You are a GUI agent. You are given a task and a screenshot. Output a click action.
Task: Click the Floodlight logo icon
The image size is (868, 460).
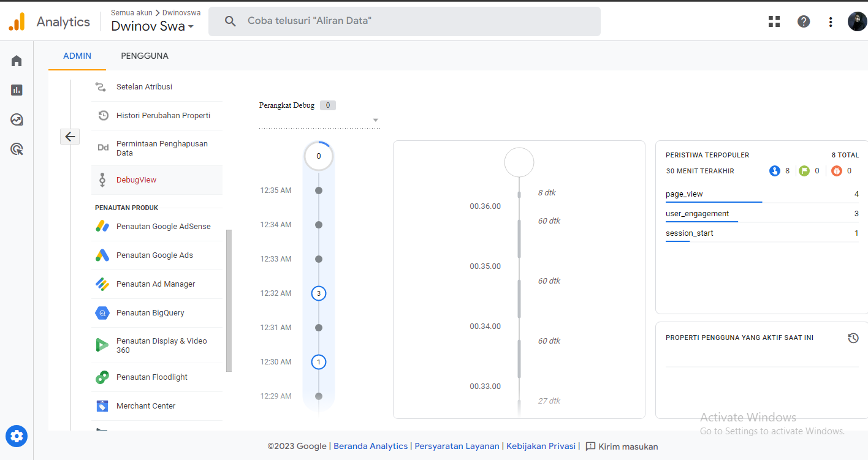tap(102, 377)
